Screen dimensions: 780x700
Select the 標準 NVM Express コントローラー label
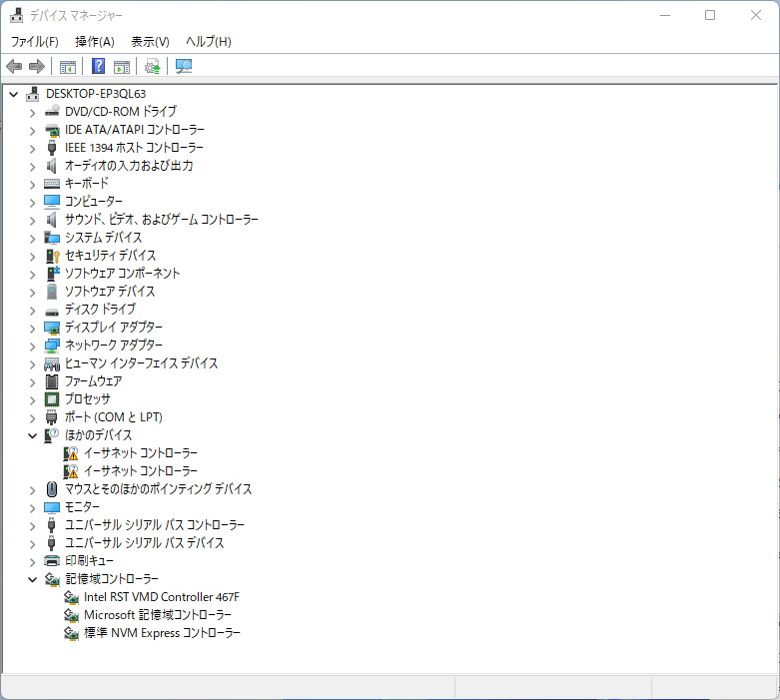pyautogui.click(x=162, y=633)
